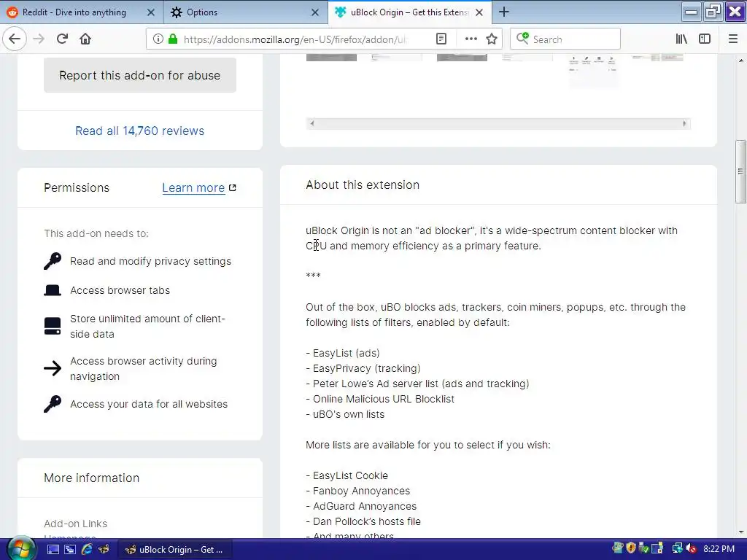747x560 pixels.
Task: Click Report this add-on for abuse
Action: coord(140,75)
